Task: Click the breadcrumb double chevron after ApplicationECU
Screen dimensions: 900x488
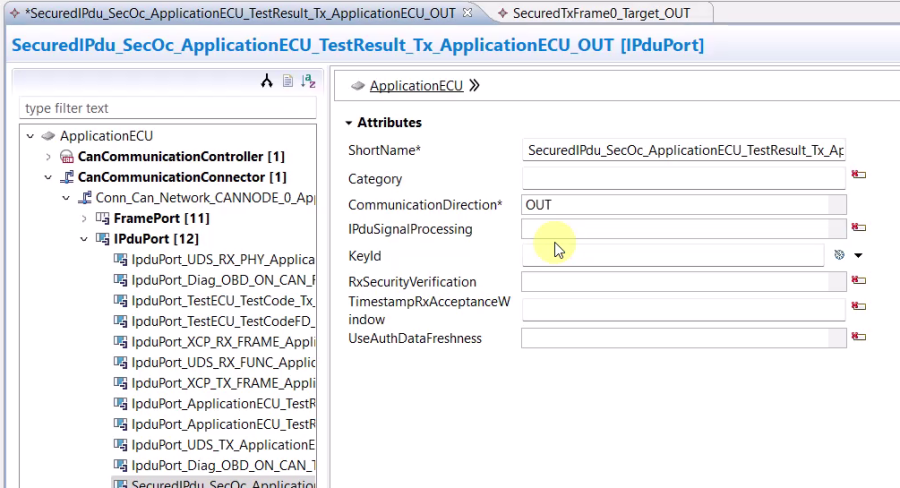Action: click(474, 86)
